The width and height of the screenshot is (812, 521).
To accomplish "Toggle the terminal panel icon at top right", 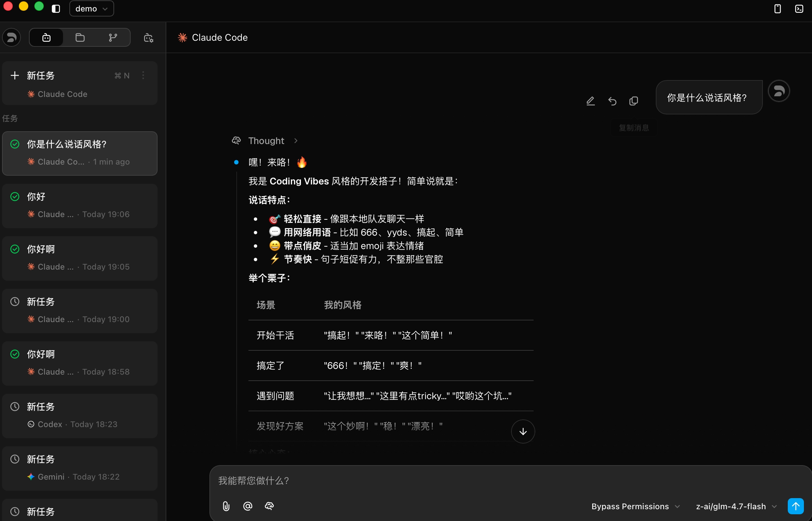I will tap(799, 8).
